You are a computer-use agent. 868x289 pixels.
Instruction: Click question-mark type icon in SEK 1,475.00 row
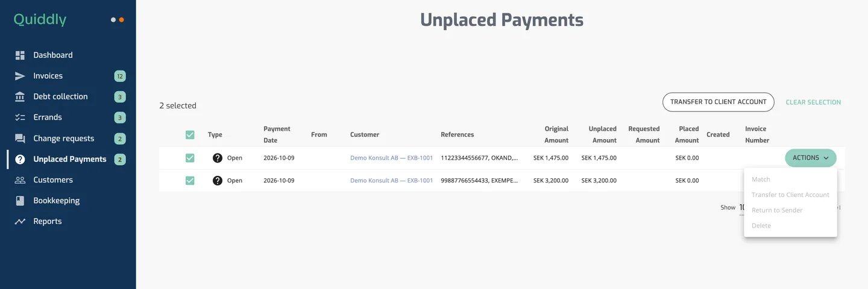pos(218,158)
